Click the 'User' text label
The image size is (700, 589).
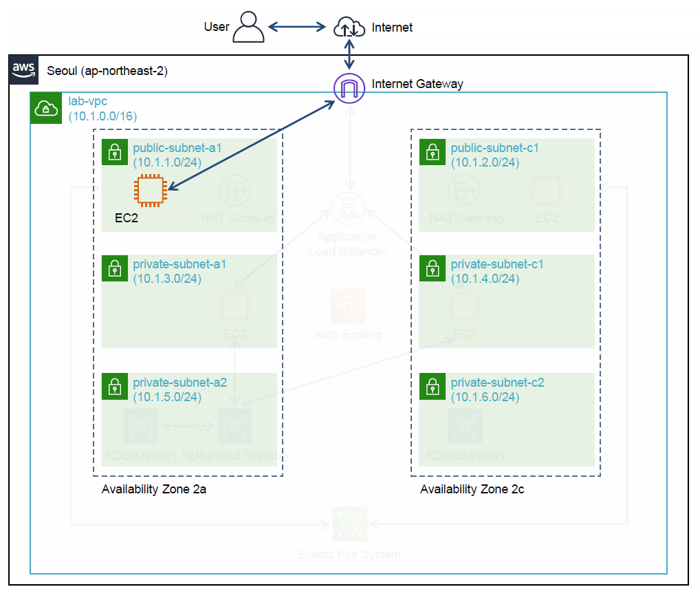click(217, 27)
